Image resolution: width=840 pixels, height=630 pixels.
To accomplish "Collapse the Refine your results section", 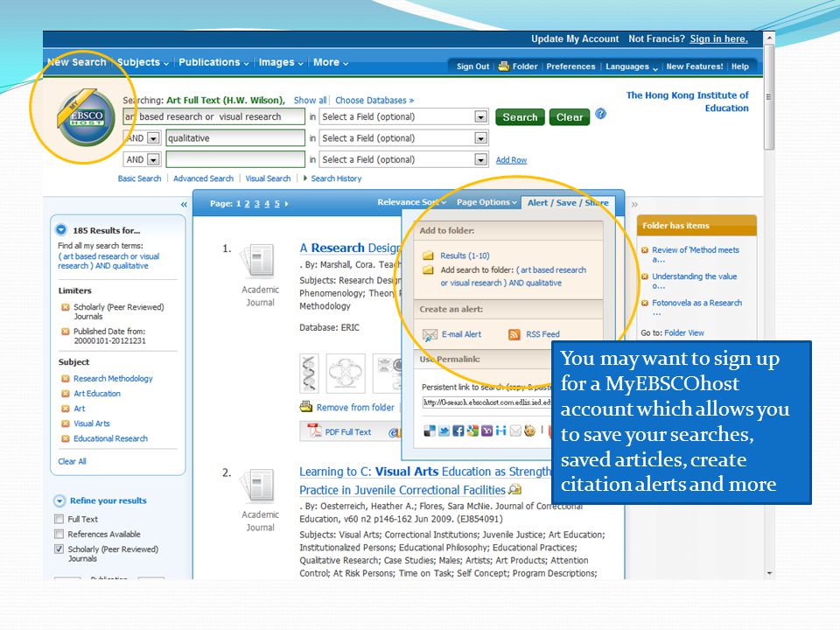I will (x=59, y=500).
